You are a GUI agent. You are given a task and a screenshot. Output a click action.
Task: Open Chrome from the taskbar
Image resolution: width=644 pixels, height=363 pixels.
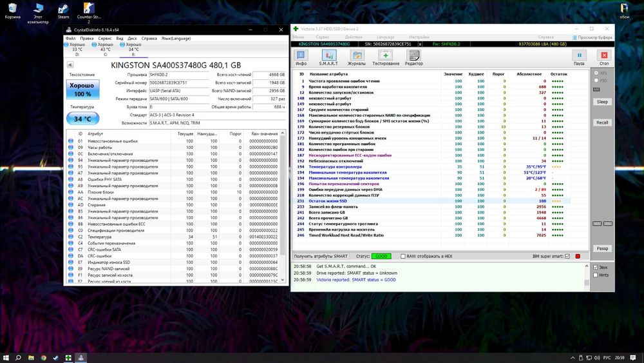click(x=43, y=358)
